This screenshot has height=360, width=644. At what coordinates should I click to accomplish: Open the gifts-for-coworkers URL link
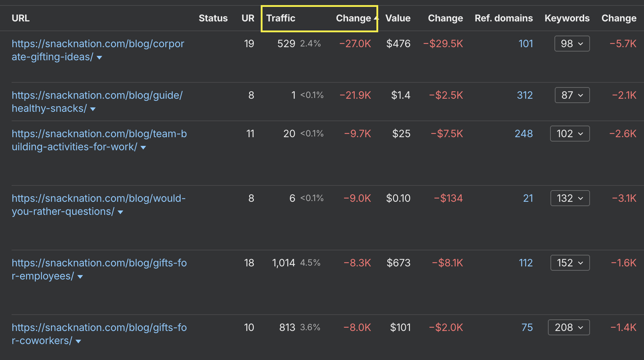[99, 334]
